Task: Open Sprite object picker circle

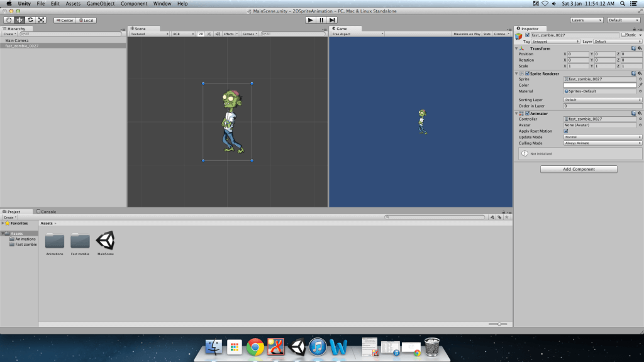Action: pos(640,79)
